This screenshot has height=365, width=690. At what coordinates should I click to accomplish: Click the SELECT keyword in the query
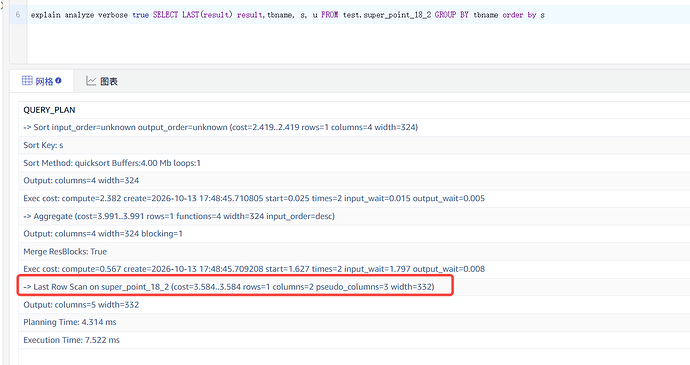[165, 15]
